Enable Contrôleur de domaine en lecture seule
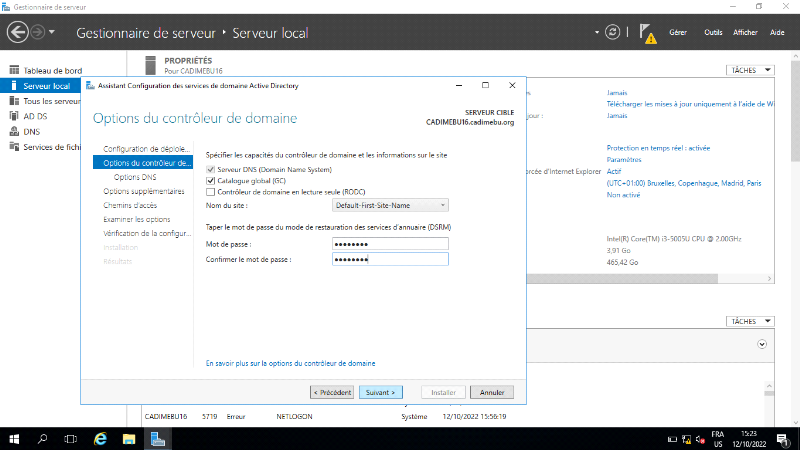Viewport: 800px width, 450px height. coord(210,191)
